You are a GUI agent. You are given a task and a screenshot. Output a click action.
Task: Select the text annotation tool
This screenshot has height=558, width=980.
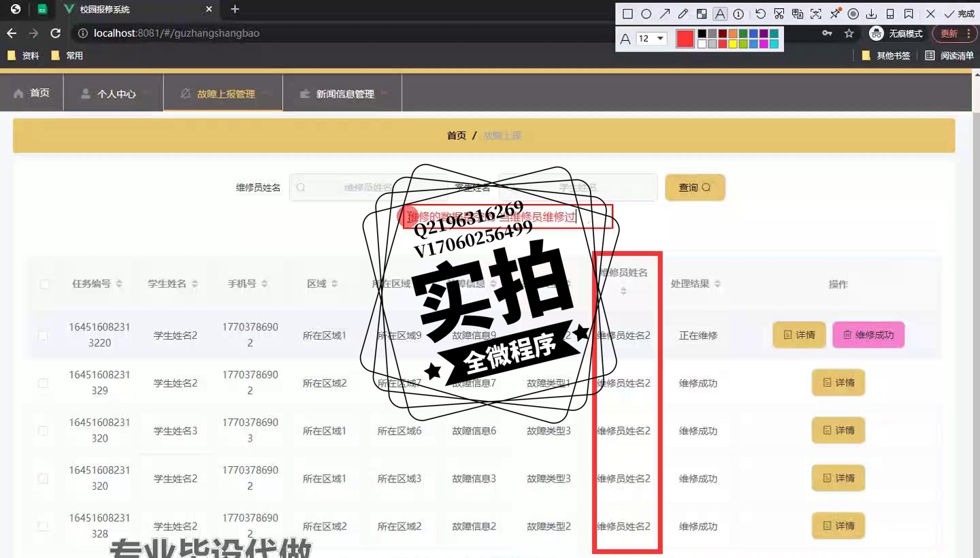pos(720,14)
